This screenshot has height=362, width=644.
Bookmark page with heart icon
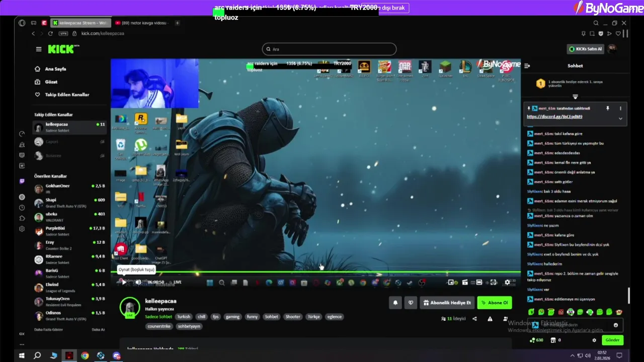point(618,34)
